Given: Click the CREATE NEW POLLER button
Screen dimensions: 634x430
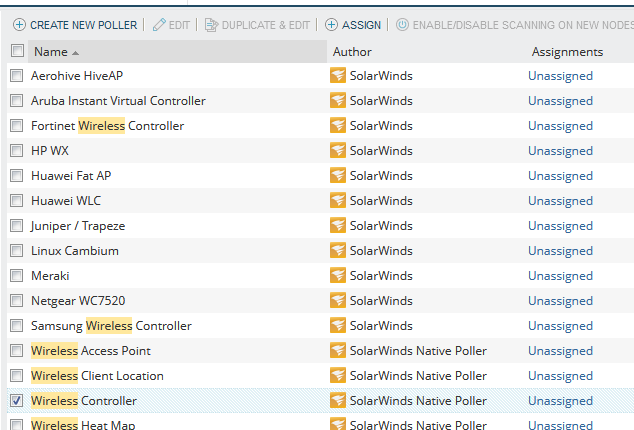Looking at the screenshot, I should 75,25.
